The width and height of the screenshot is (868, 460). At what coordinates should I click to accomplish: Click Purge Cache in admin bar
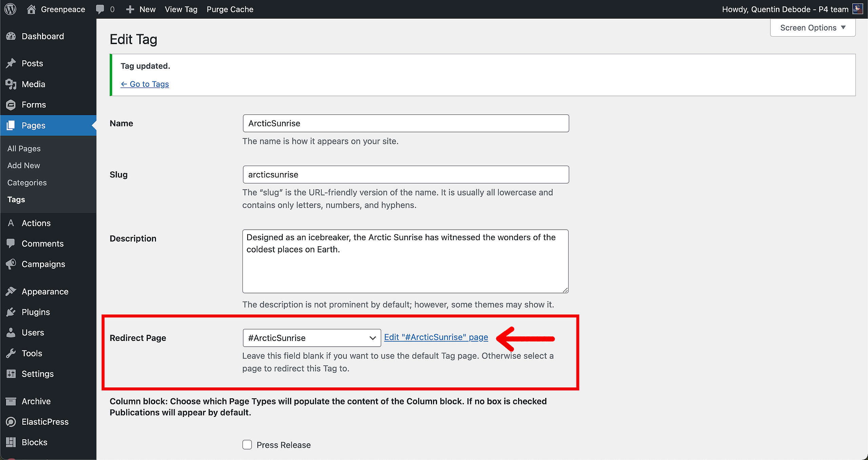230,9
